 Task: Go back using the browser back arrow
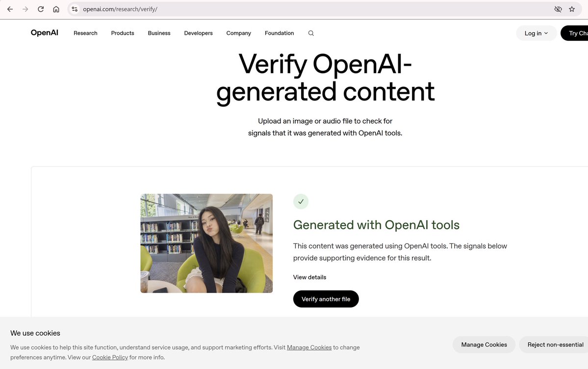[10, 9]
